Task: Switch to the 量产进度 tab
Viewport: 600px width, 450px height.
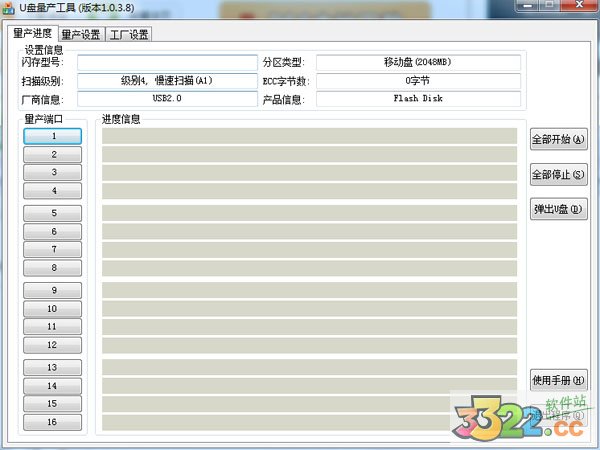Action: coord(33,33)
